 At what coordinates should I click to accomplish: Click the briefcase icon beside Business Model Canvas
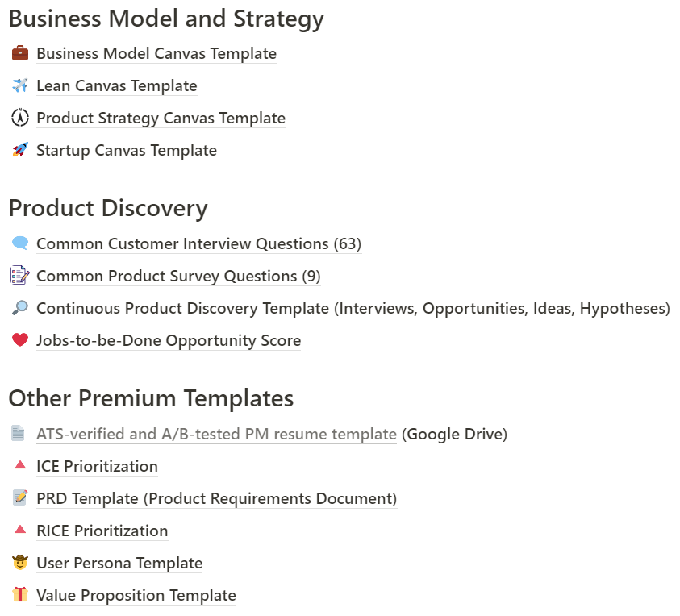pyautogui.click(x=20, y=53)
